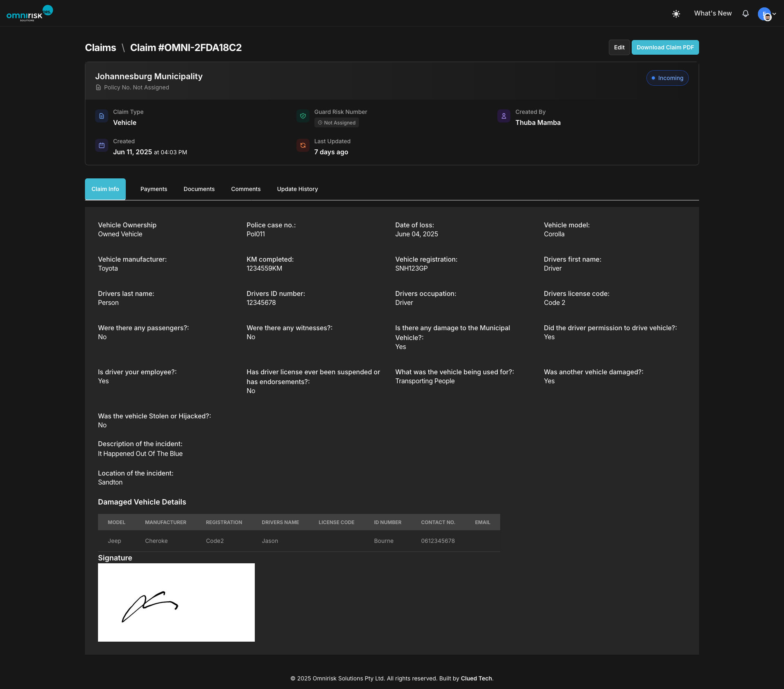Viewport: 784px width, 689px height.
Task: Click the signature image
Action: (x=176, y=602)
